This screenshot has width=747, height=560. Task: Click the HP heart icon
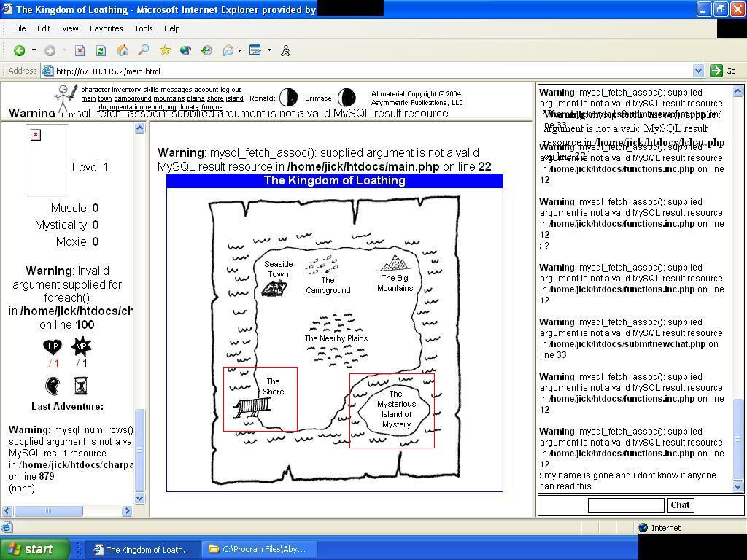click(53, 346)
